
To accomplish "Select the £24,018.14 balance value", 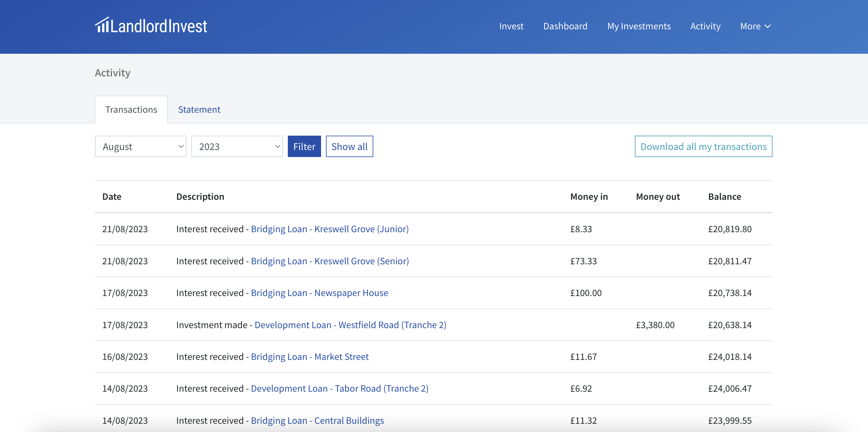I will pos(730,357).
